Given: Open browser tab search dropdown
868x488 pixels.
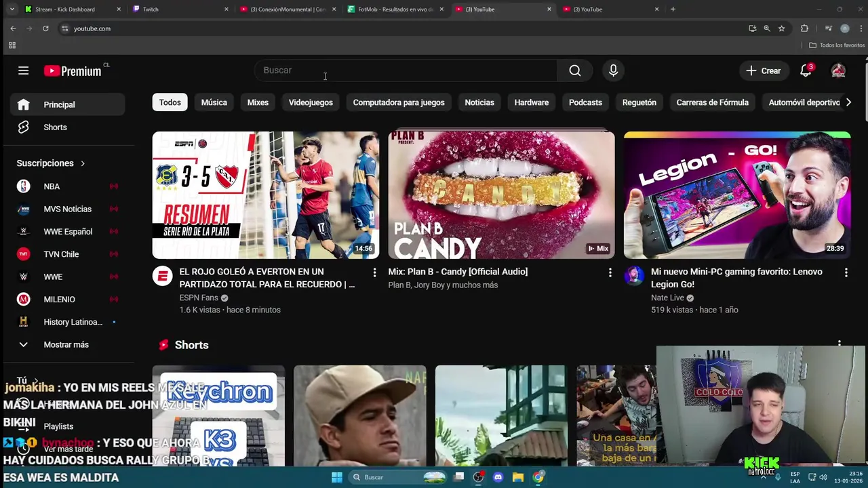Looking at the screenshot, I should (x=12, y=9).
